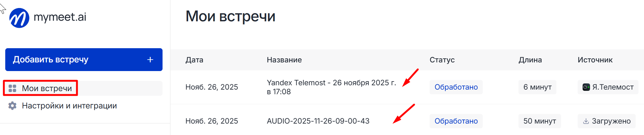
Task: Click the 6 минут length badge
Action: [x=537, y=87]
